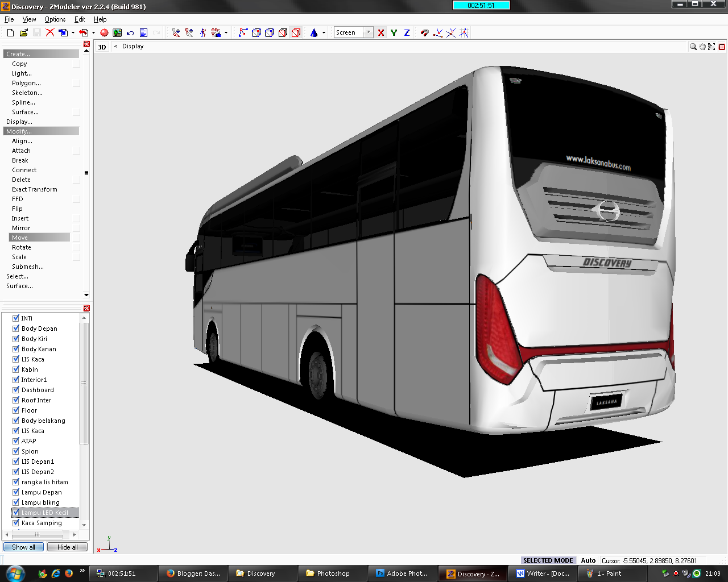Screen dimensions: 728x582
Task: Click the Show all button
Action: (23, 547)
